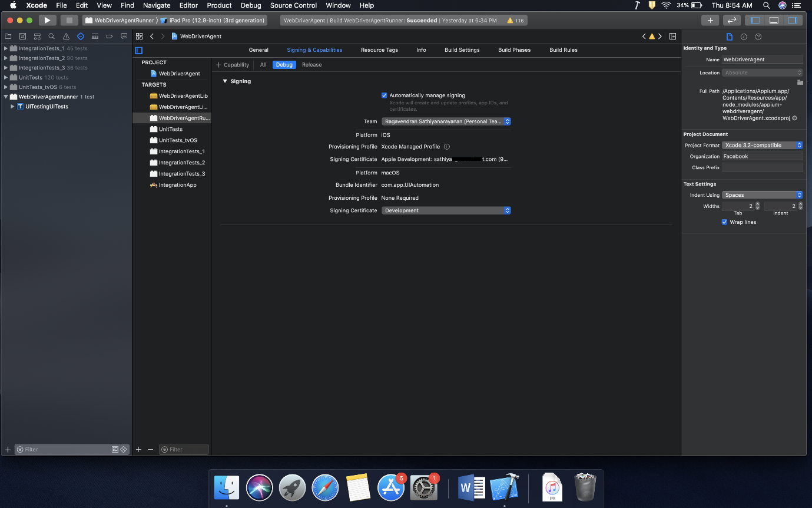Hide the project and targets list sidebar
The height and width of the screenshot is (508, 812).
click(x=139, y=50)
